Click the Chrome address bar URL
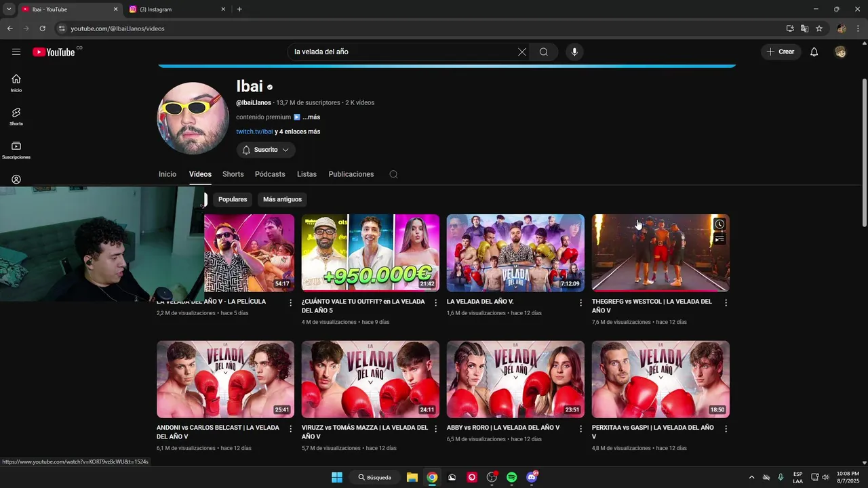The height and width of the screenshot is (488, 868). click(x=117, y=28)
